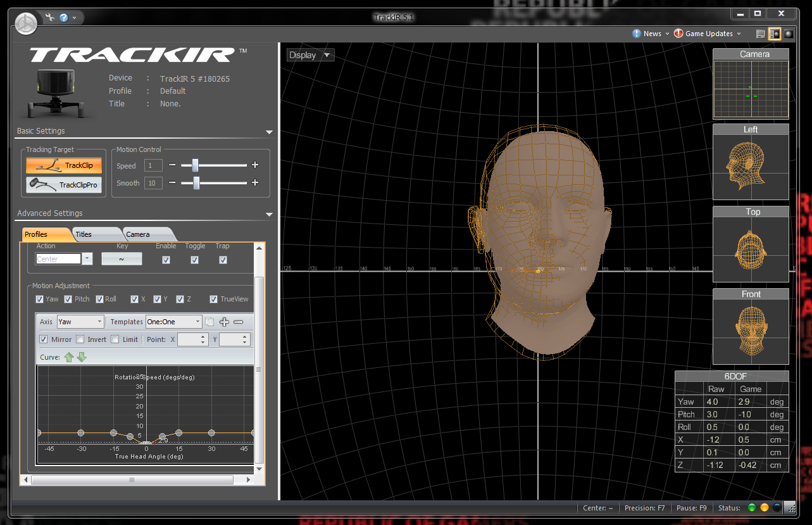Raise the curve with the green up arrow
This screenshot has width=812, height=525.
[69, 357]
